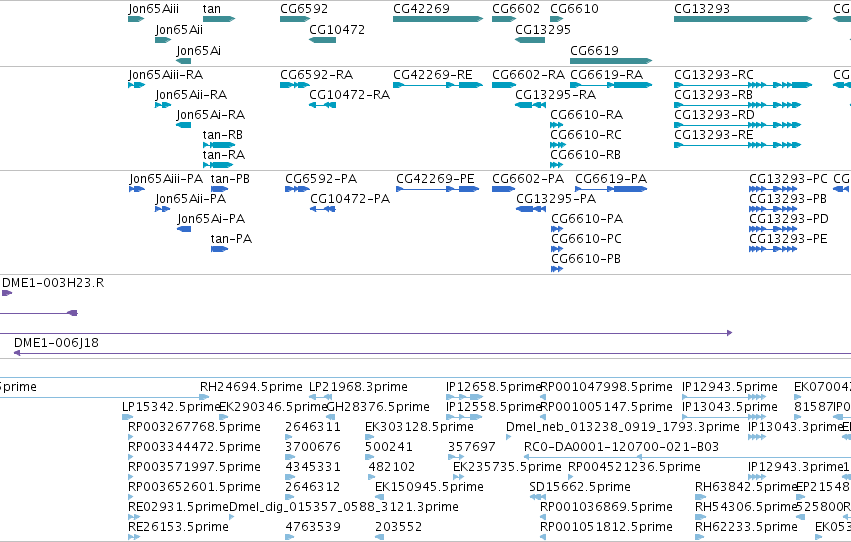Click the CG42269 gene bar
Screen dimensions: 851x542
point(437,19)
